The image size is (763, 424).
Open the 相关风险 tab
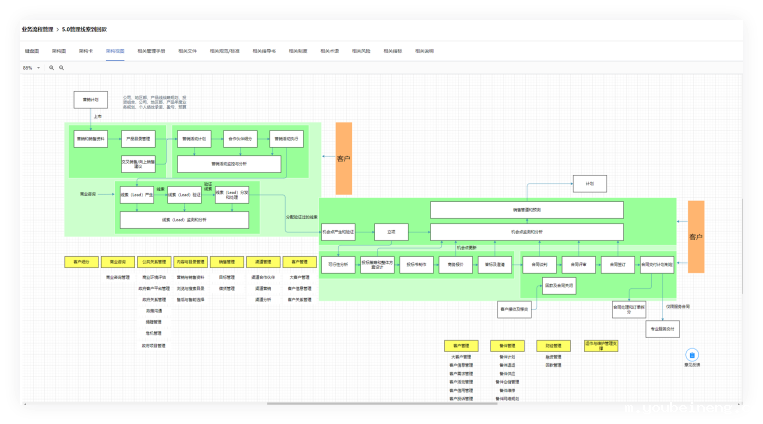coord(361,49)
